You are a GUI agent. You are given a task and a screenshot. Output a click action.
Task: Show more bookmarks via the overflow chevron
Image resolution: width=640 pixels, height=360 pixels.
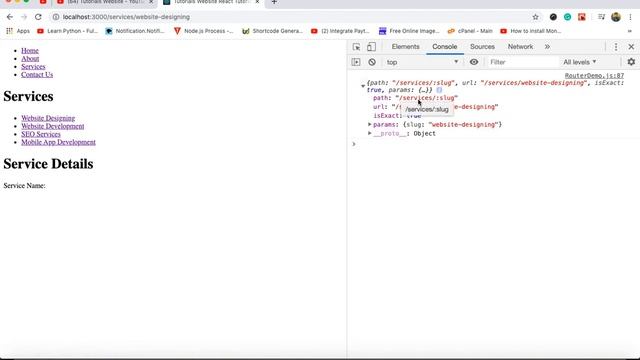coord(629,31)
